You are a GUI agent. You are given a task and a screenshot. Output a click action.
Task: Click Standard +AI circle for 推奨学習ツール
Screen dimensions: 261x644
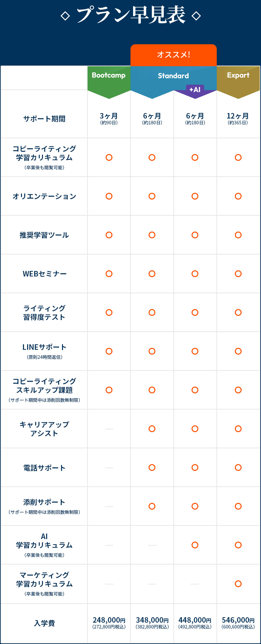point(195,235)
